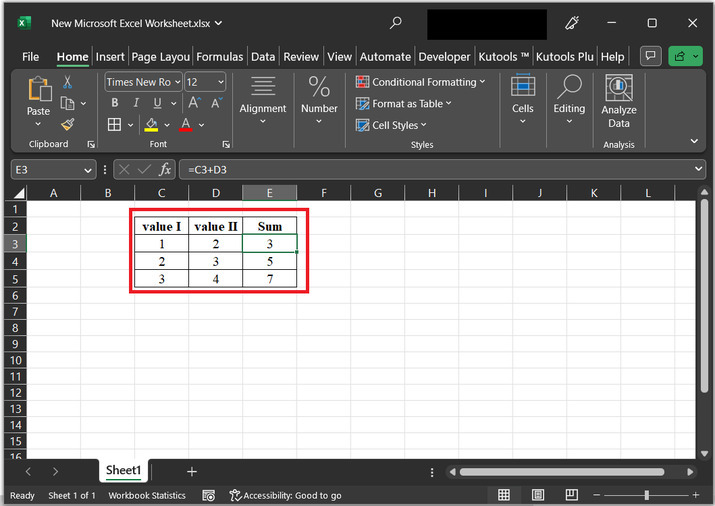Toggle Italic formatting
This screenshot has width=715, height=506.
135,103
